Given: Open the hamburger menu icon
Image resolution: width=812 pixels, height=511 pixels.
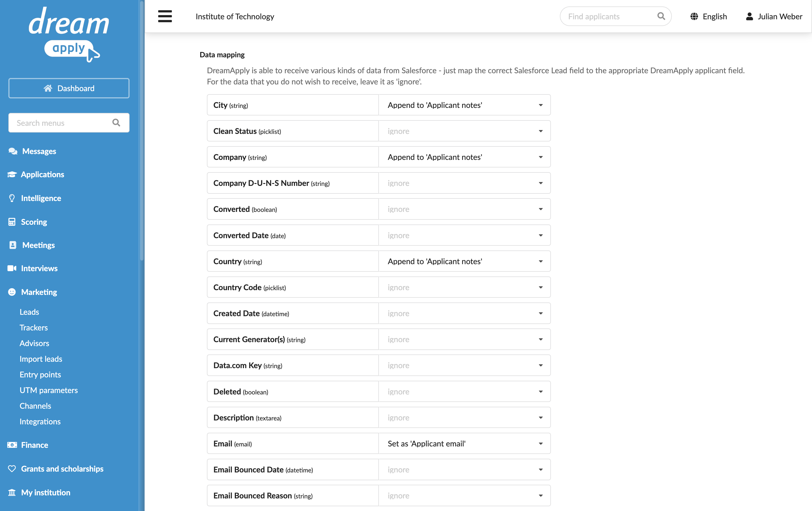Looking at the screenshot, I should click(x=165, y=16).
